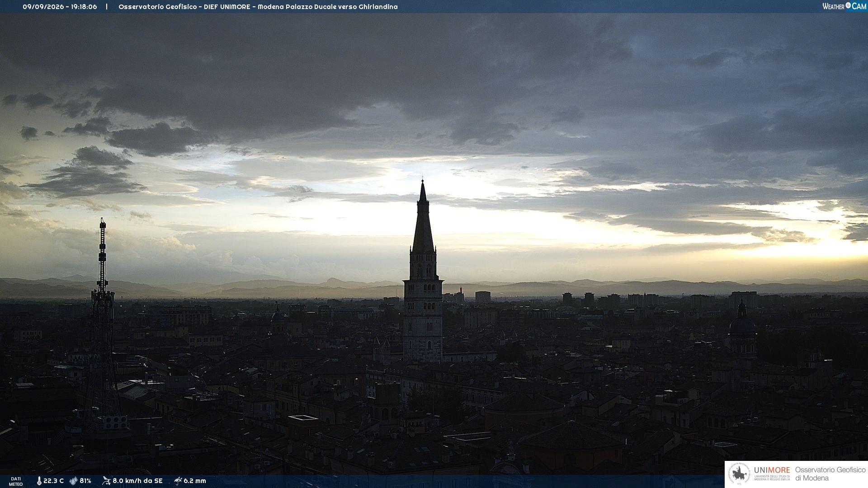Click the Osservatorio Geofisico DIEF UNIMORE title

pos(258,7)
